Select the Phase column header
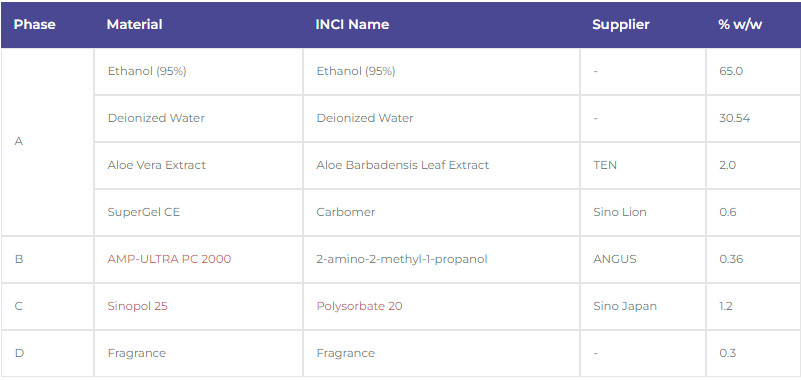 pos(35,25)
